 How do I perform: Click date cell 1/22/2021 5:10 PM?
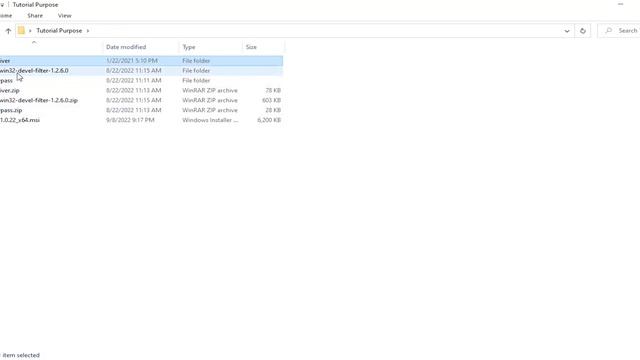coord(131,60)
